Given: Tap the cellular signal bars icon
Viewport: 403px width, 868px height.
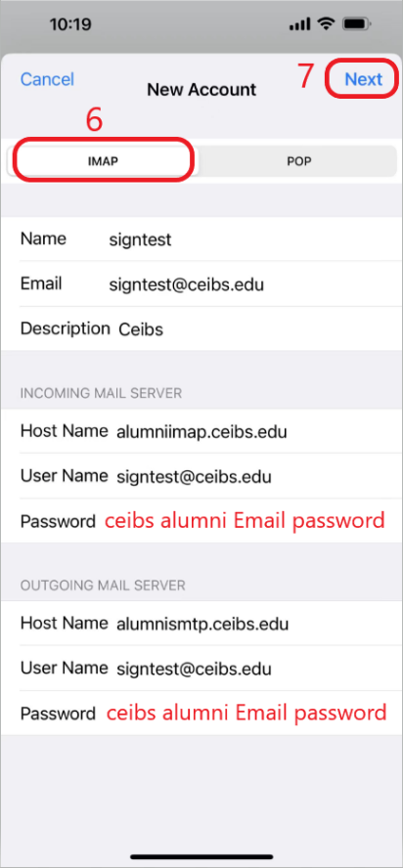Looking at the screenshot, I should click(300, 23).
